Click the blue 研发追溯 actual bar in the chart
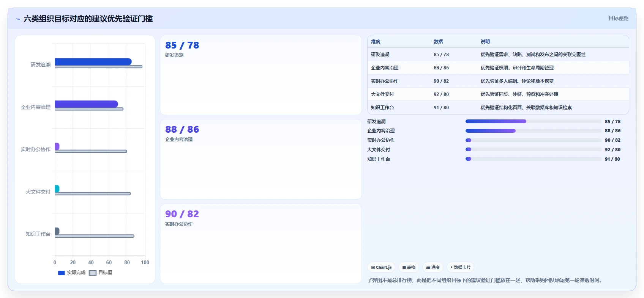 click(x=93, y=62)
